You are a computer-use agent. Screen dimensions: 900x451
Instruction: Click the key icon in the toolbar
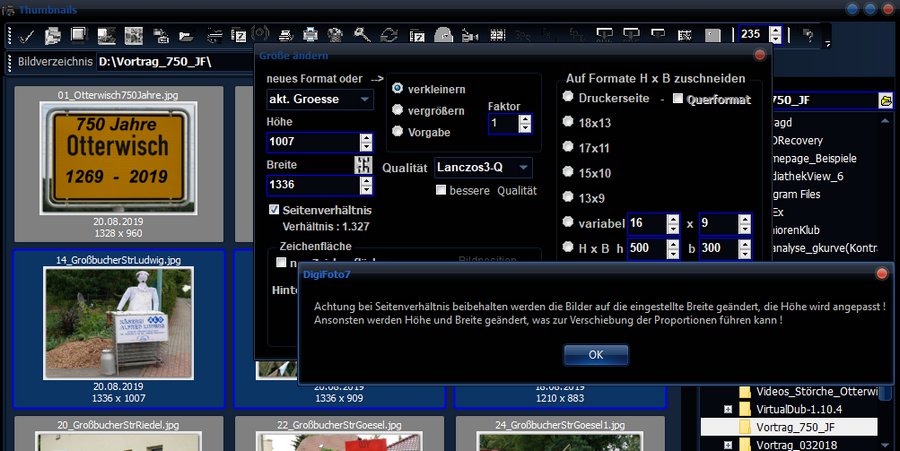(x=362, y=36)
